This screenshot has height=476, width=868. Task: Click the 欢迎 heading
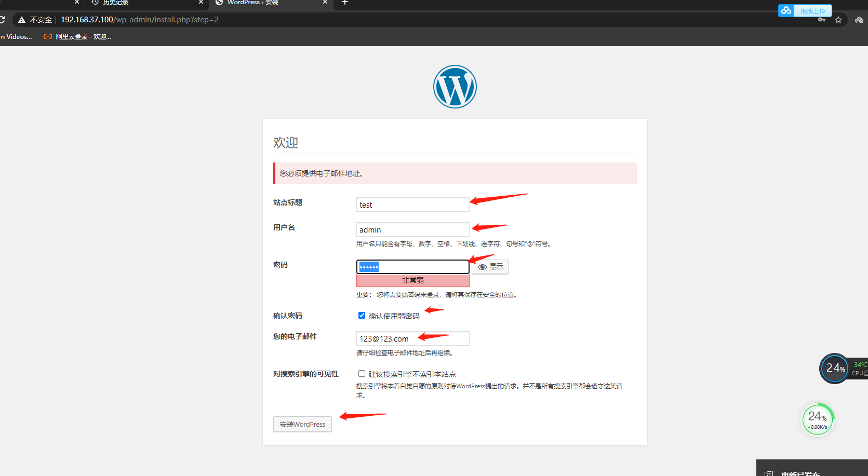(x=286, y=142)
